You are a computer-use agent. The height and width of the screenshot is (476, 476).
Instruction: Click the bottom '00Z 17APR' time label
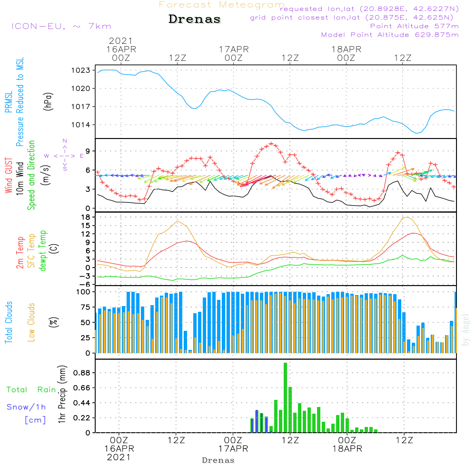pos(233,445)
